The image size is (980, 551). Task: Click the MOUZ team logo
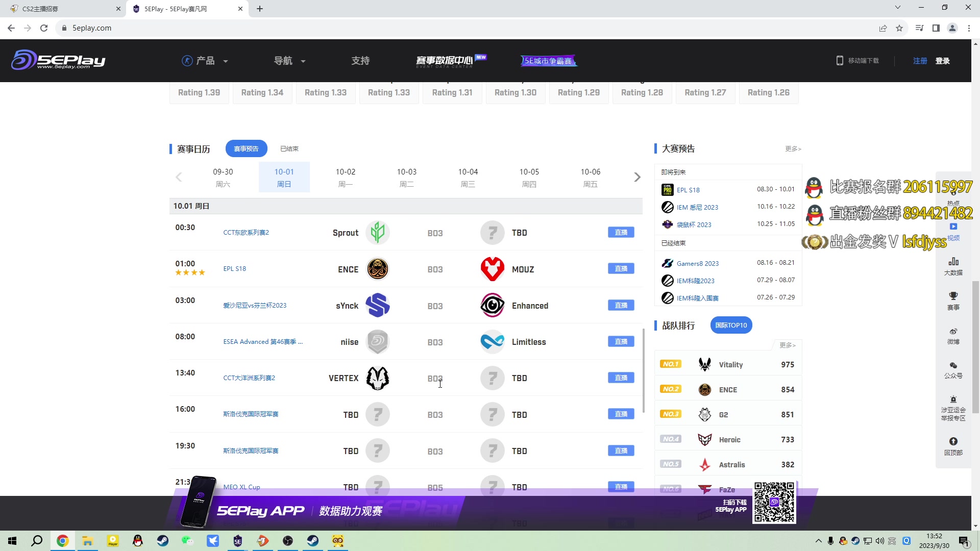tap(493, 269)
